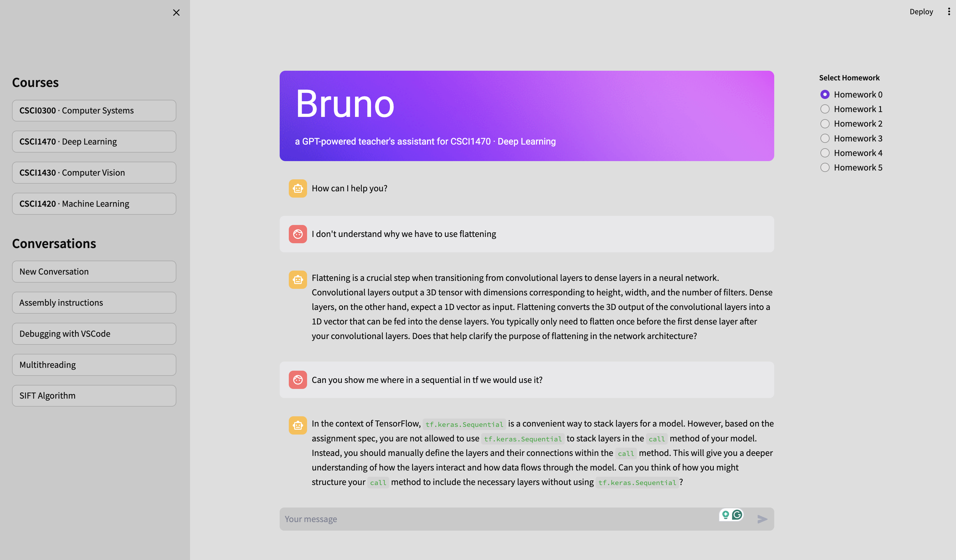Open the Grammarly icon in the message box
The image size is (956, 560).
point(736,515)
